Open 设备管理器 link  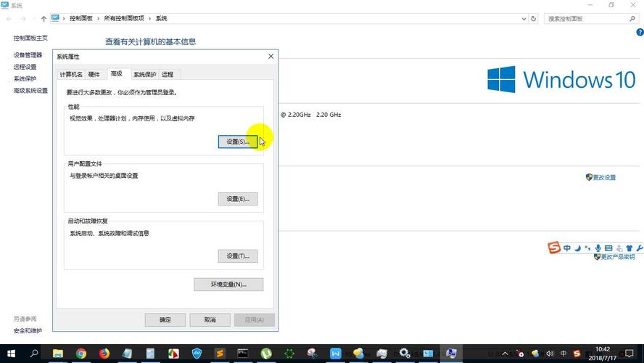point(28,55)
